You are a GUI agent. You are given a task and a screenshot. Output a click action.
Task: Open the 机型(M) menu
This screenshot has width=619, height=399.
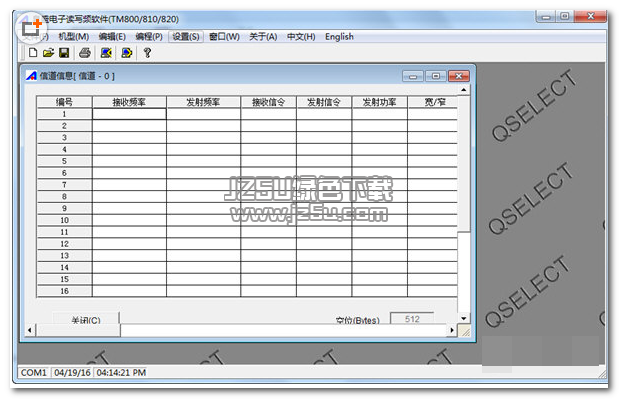[73, 37]
